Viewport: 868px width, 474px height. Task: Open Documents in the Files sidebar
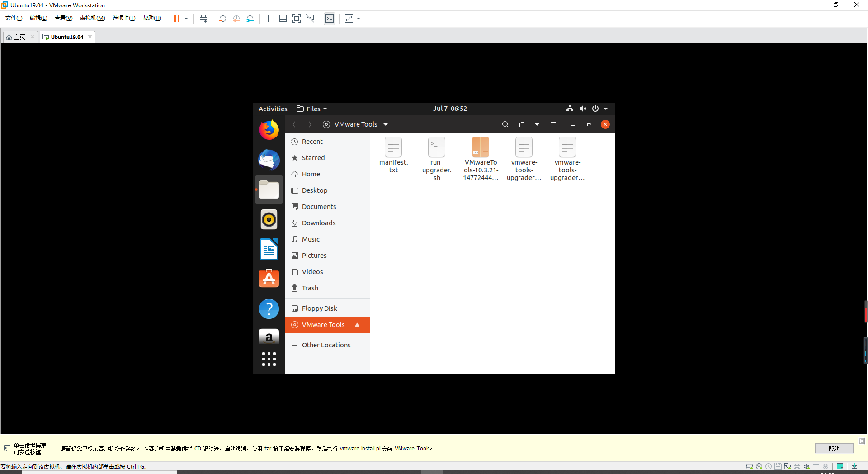click(327, 207)
